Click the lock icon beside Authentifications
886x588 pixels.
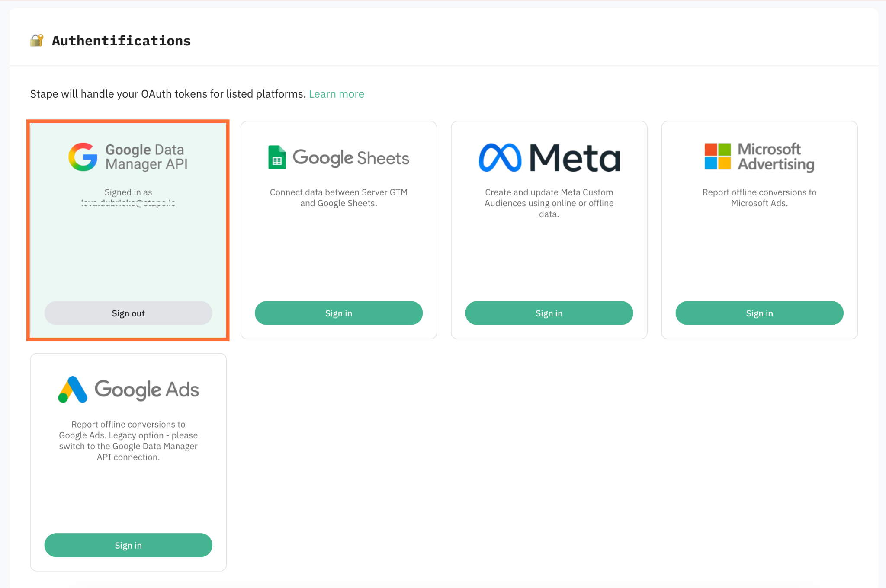tap(37, 40)
